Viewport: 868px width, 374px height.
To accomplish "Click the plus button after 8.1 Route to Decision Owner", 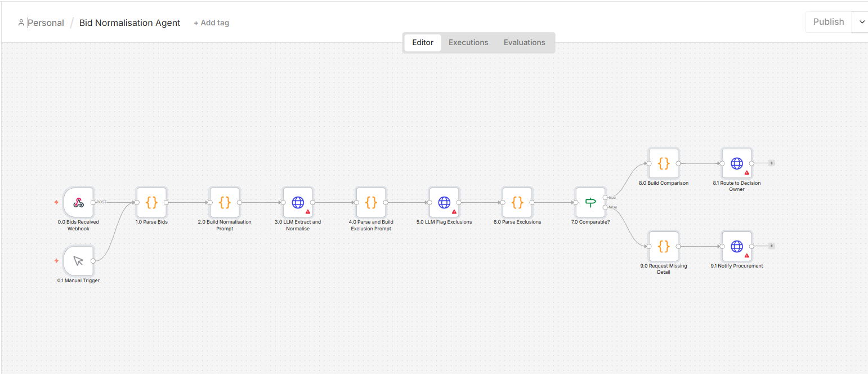I will [772, 163].
